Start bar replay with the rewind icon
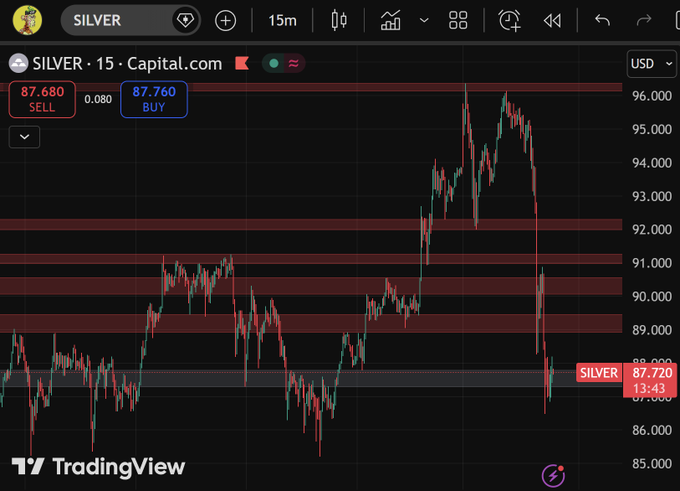This screenshot has width=680, height=491. tap(552, 20)
